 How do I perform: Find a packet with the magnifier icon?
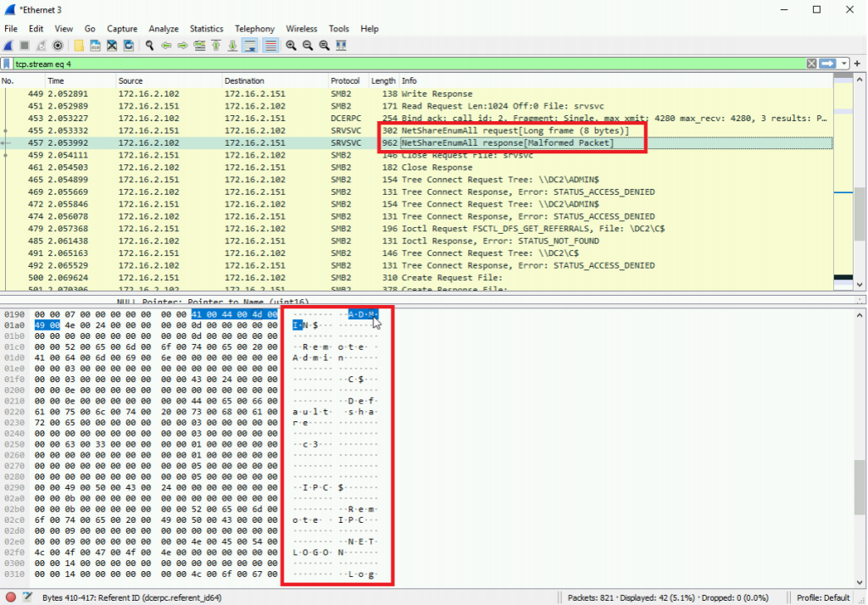(149, 46)
